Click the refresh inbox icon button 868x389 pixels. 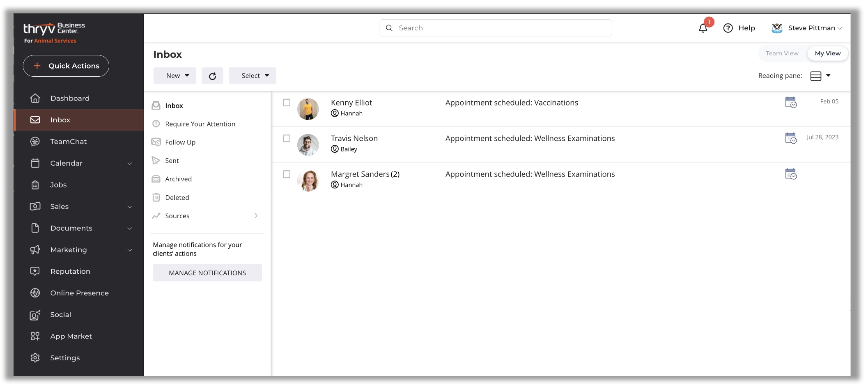coord(212,76)
